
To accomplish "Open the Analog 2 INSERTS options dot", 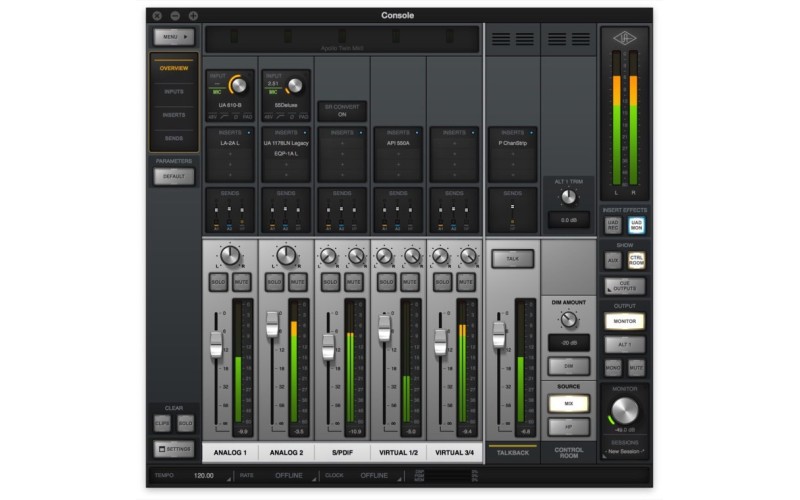I will pyautogui.click(x=305, y=133).
